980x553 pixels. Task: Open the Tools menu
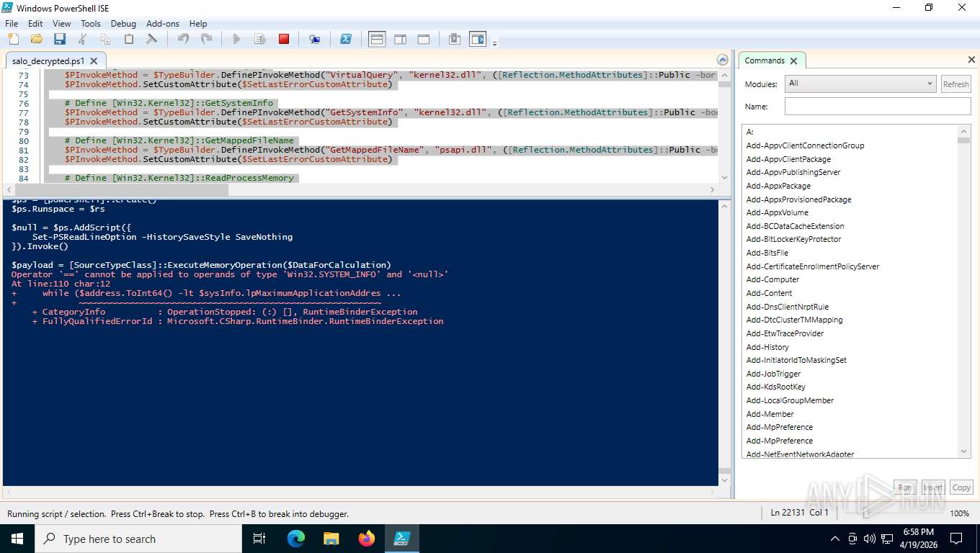pyautogui.click(x=91, y=23)
